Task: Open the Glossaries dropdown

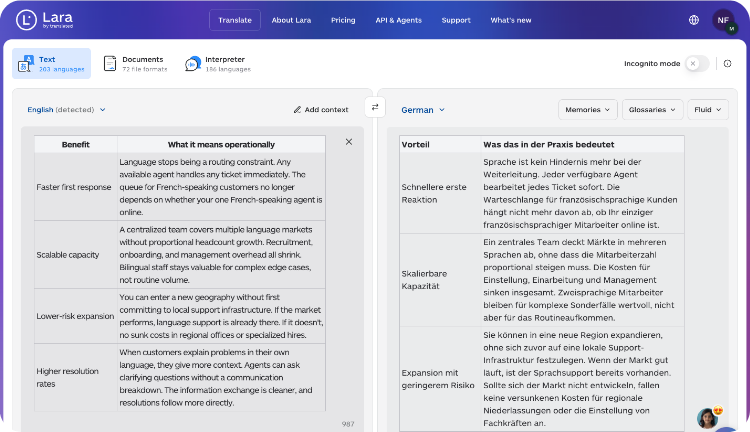Action: [651, 109]
